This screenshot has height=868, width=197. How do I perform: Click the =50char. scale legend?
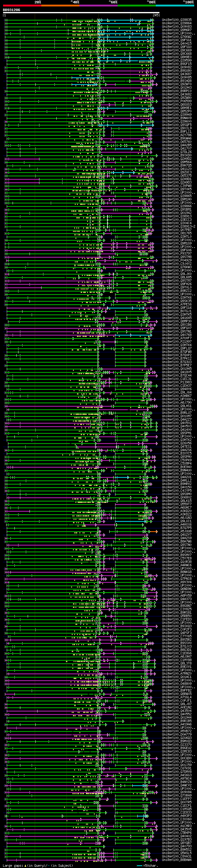coord(147,865)
